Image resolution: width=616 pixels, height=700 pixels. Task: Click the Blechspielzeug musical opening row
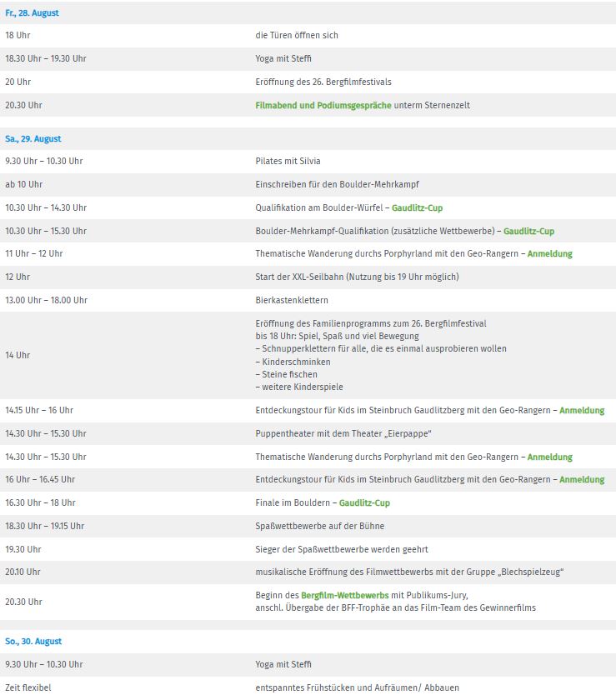[308, 572]
